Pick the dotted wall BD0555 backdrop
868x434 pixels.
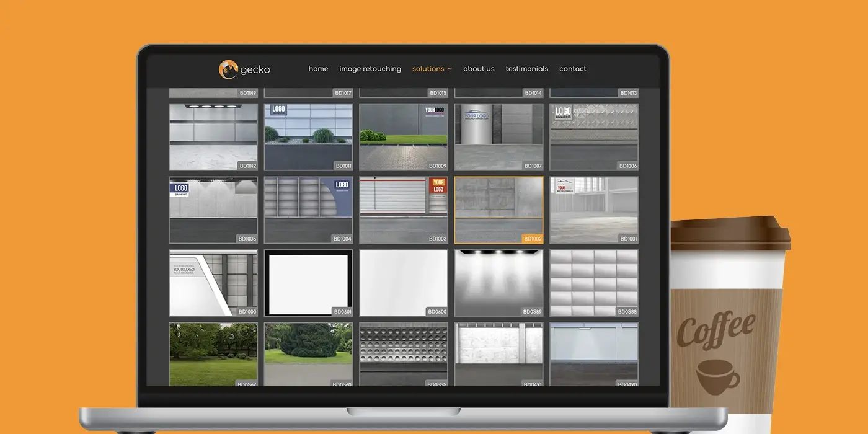404,354
